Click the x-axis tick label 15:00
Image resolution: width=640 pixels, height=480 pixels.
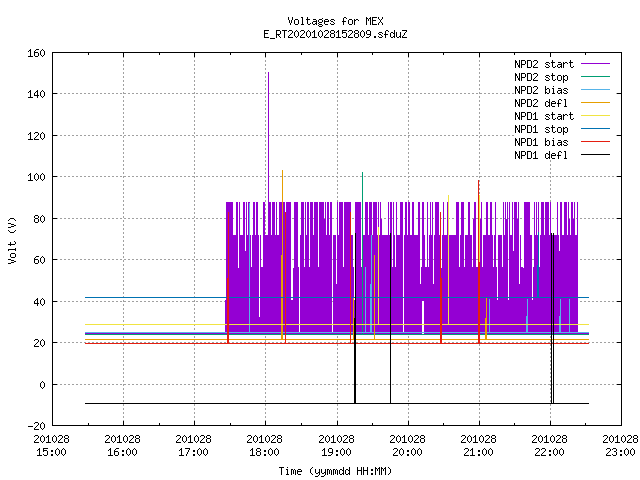51,452
